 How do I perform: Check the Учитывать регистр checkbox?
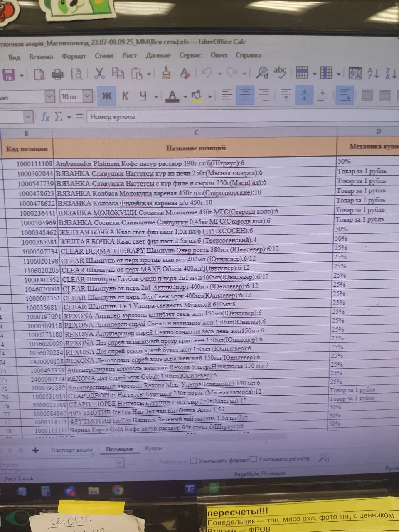coord(254,459)
